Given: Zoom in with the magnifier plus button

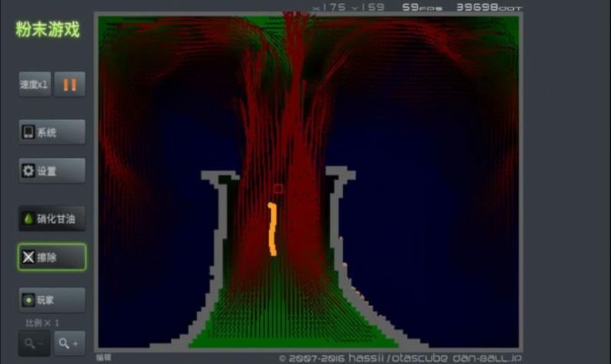Looking at the screenshot, I should (x=69, y=343).
